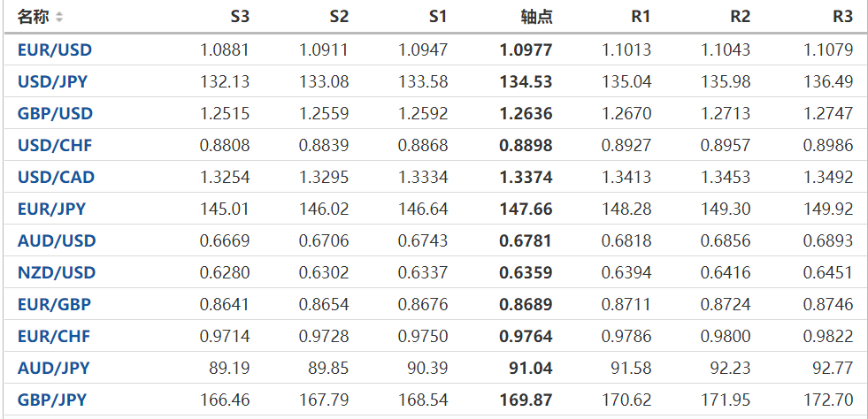
Task: Select the USD/JPY S1 value 133.58
Action: 425,82
